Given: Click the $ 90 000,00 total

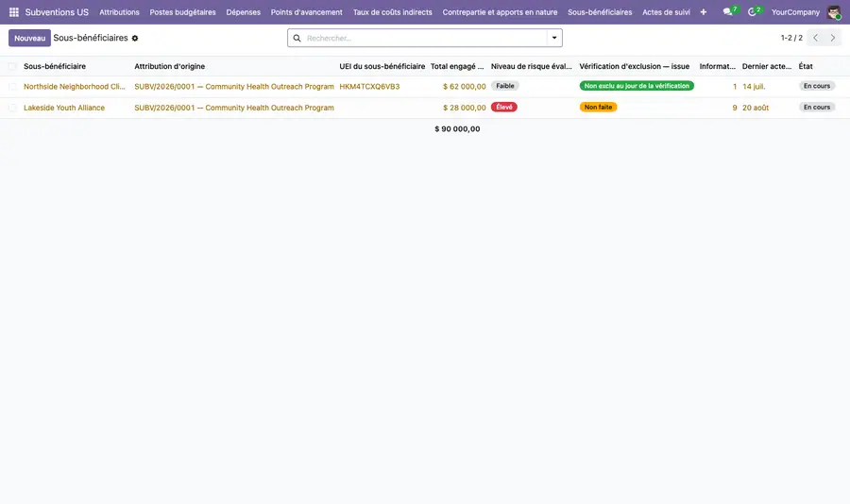Looking at the screenshot, I should [x=457, y=129].
